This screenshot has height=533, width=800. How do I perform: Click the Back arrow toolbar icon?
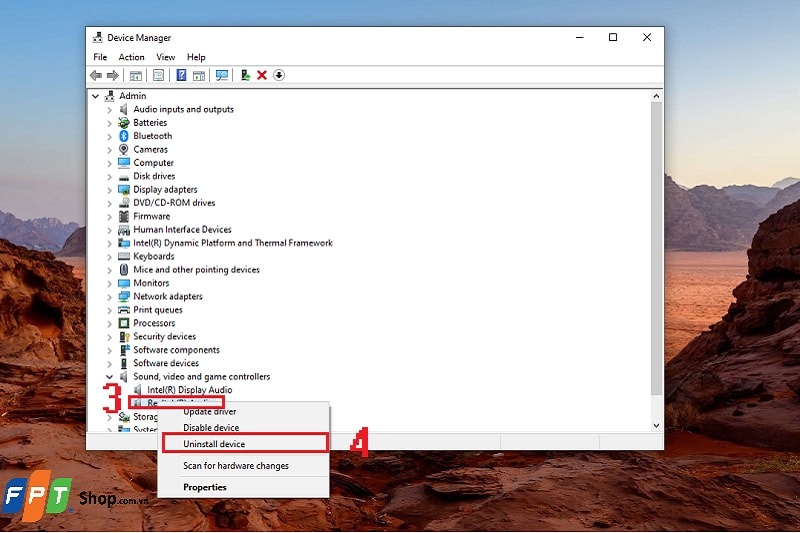(95, 75)
